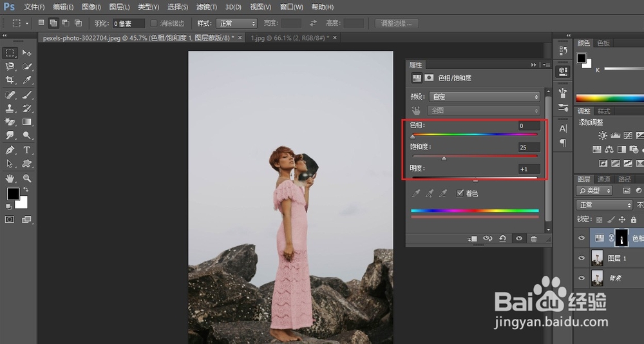The height and width of the screenshot is (344, 644).
Task: Select the Gradient tool
Action: [x=26, y=122]
